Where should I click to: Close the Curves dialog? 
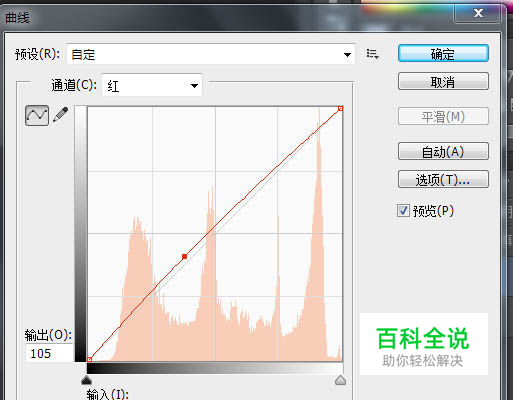(x=478, y=13)
